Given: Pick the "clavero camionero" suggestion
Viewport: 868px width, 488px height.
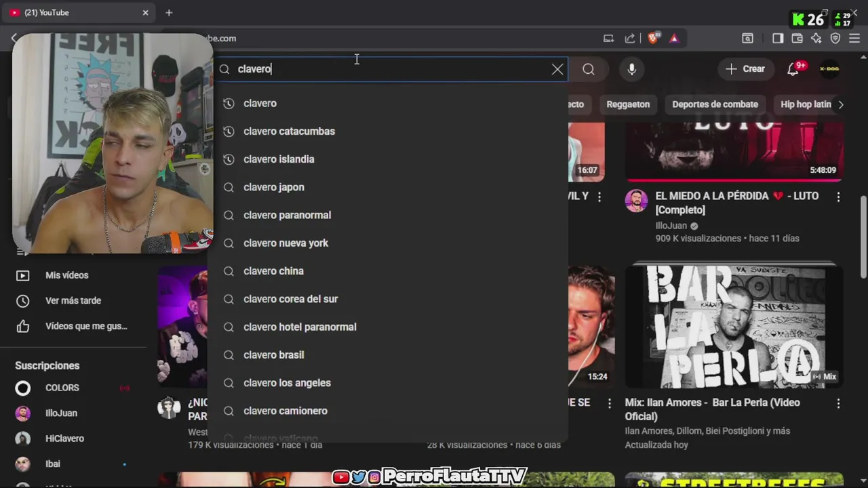Looking at the screenshot, I should point(387,411).
